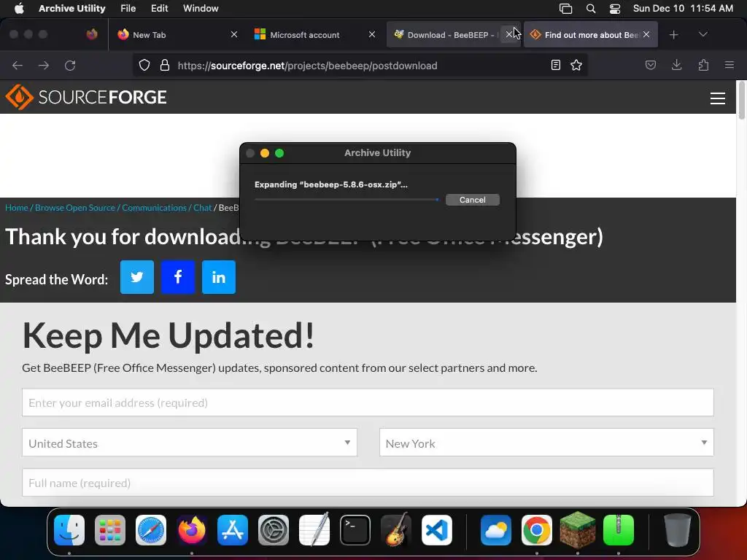The height and width of the screenshot is (560, 747).
Task: Open the Apple menu
Action: pos(19,8)
